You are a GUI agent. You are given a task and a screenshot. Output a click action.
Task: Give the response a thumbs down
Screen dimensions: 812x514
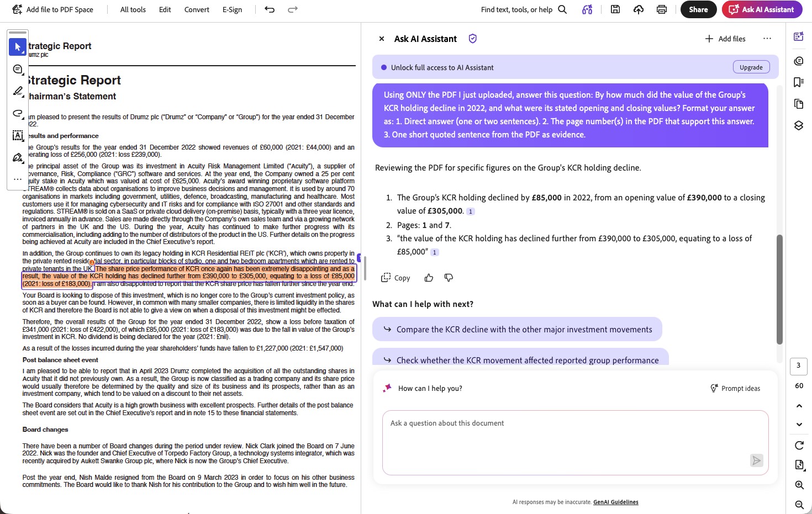click(449, 278)
